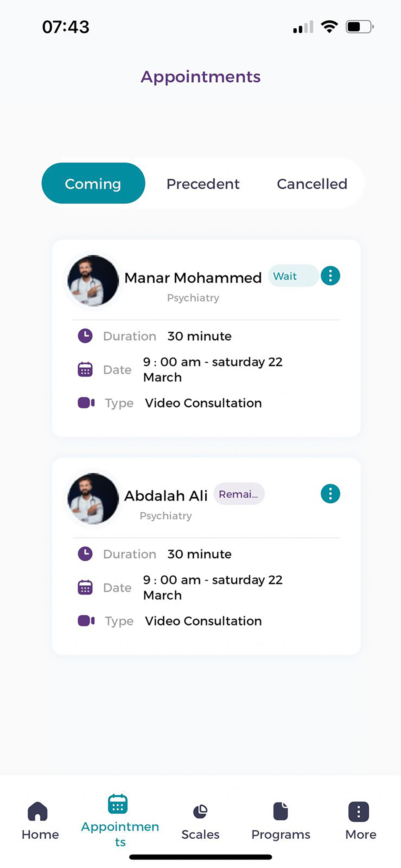Open the Programs document icon

[280, 811]
